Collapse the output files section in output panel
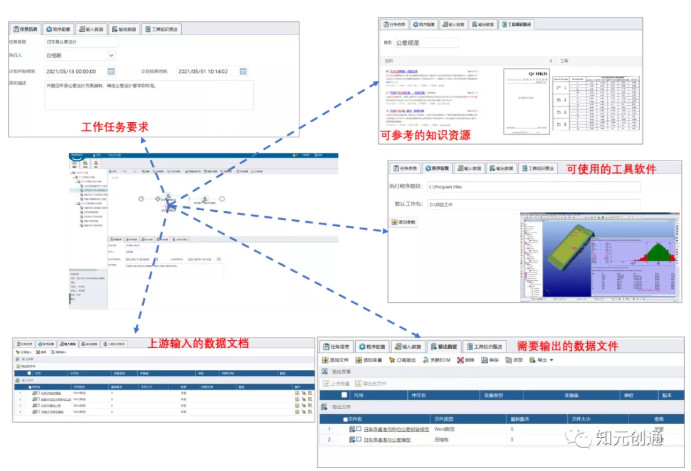 coord(325,407)
